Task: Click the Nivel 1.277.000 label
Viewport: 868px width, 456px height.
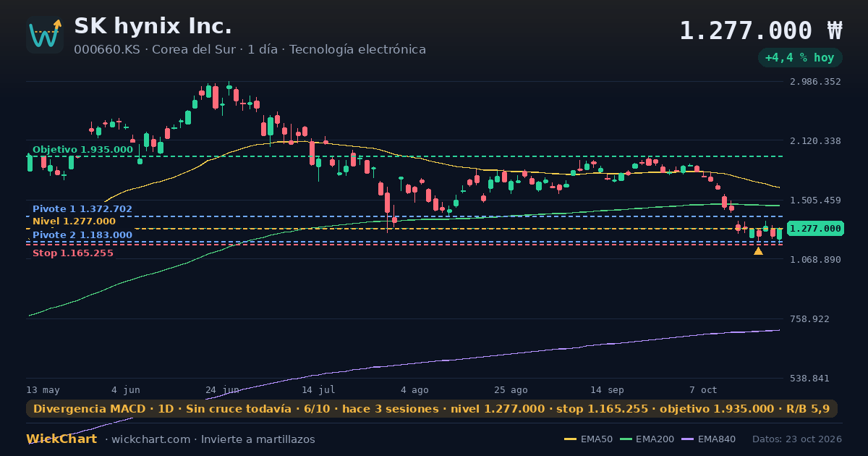Action: tap(74, 221)
